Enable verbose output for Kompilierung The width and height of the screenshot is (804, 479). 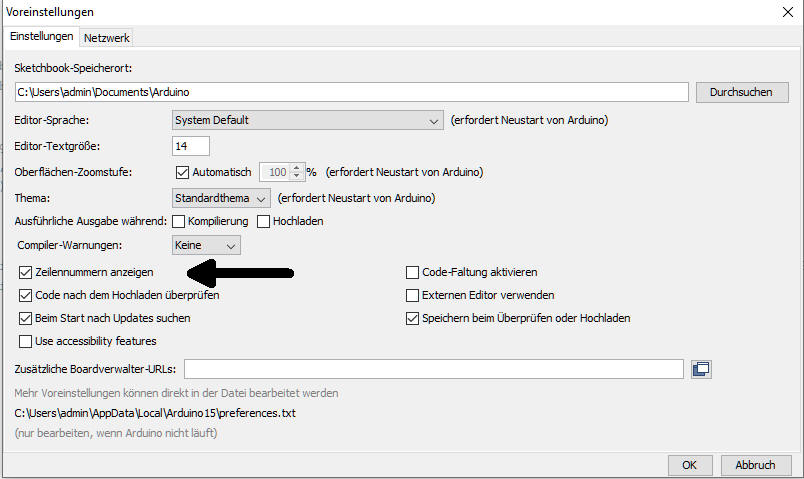[x=178, y=222]
